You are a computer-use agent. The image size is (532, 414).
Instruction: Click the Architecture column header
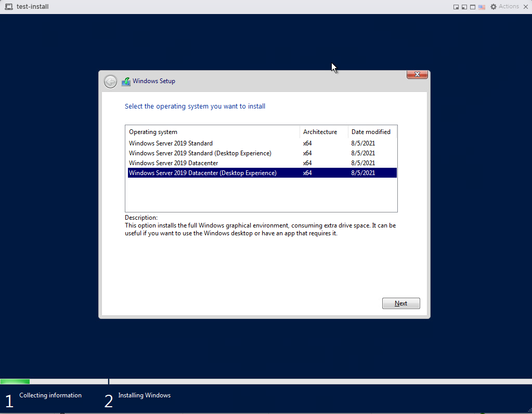click(323, 132)
